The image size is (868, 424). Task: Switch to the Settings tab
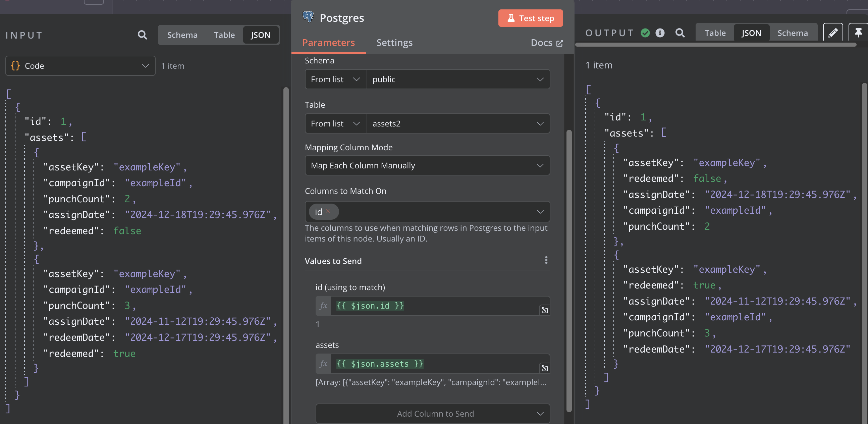click(394, 43)
